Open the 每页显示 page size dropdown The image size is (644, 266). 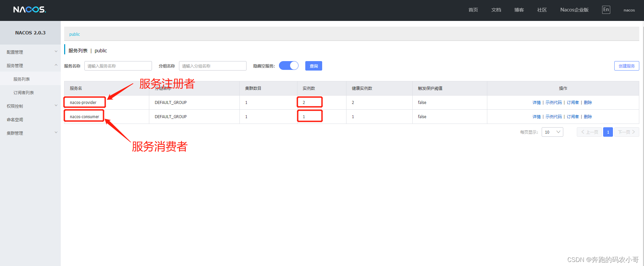tap(552, 132)
